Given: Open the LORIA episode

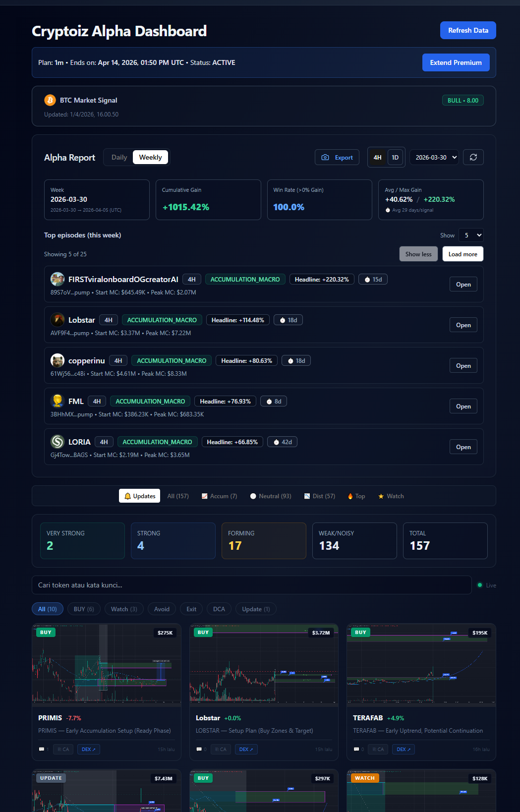Looking at the screenshot, I should click(463, 447).
